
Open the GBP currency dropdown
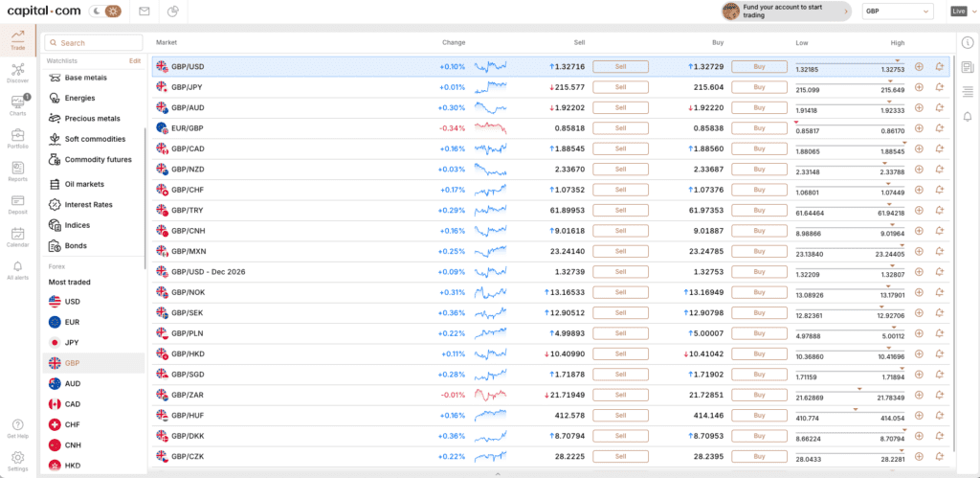point(897,11)
